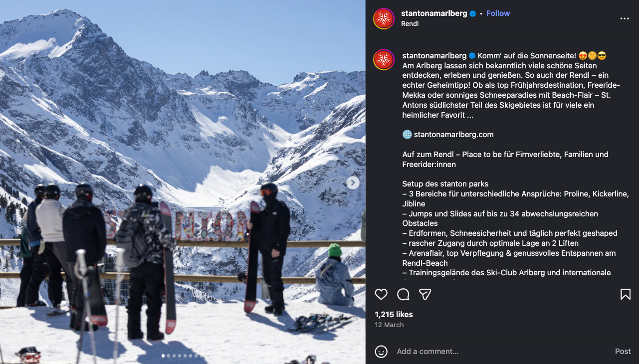Screen dimensions: 639x364
Task: Click the mountain photo of the post
Action: tap(183, 182)
